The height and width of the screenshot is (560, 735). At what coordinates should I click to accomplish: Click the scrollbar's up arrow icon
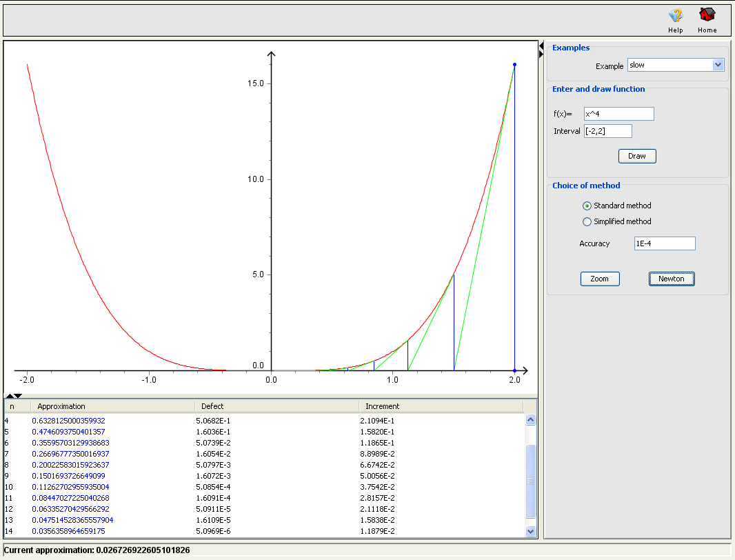[x=531, y=418]
